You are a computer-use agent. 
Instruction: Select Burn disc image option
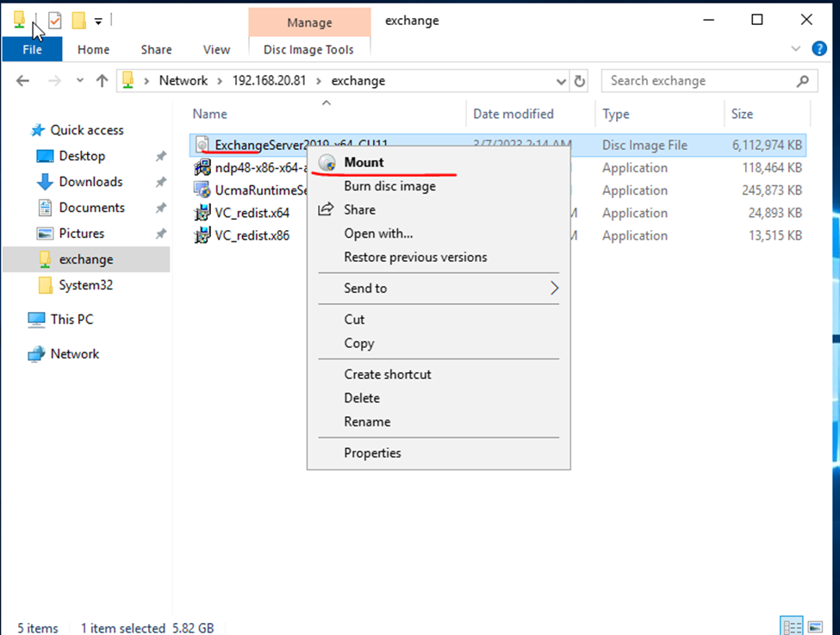pos(389,186)
